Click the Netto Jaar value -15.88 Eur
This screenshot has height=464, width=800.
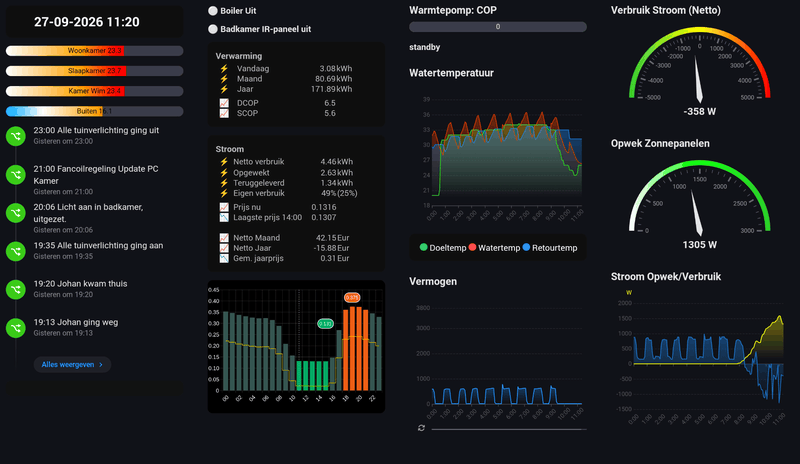click(x=331, y=248)
